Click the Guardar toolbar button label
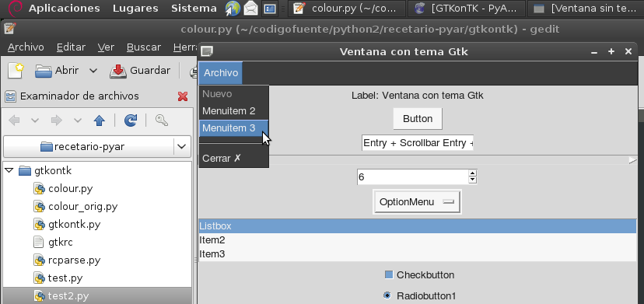This screenshot has width=644, height=304. click(150, 71)
